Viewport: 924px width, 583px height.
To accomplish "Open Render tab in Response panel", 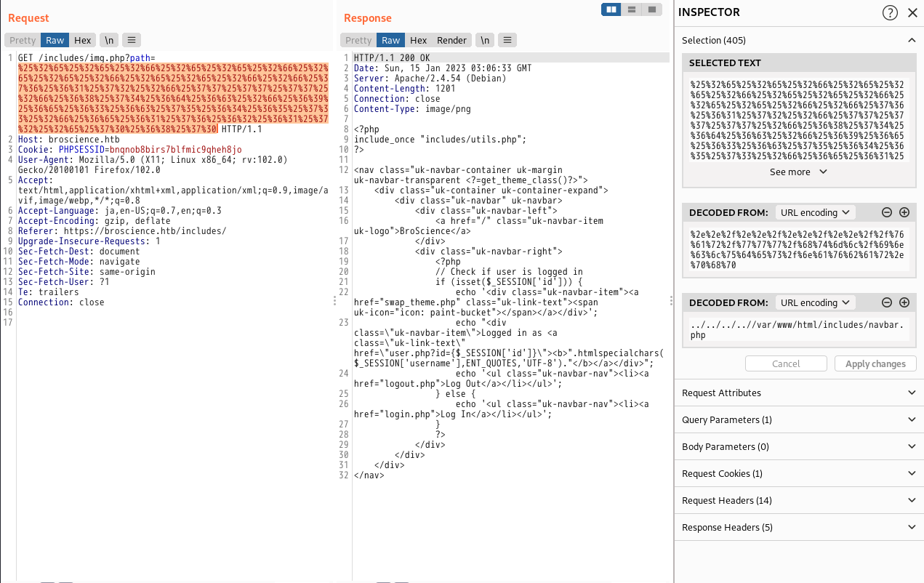I will pyautogui.click(x=451, y=40).
